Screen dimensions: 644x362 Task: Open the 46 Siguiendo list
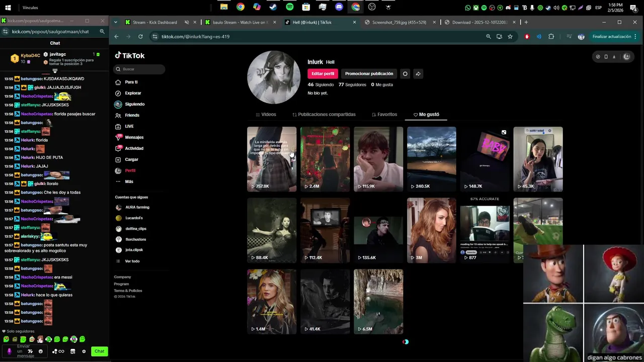320,84
